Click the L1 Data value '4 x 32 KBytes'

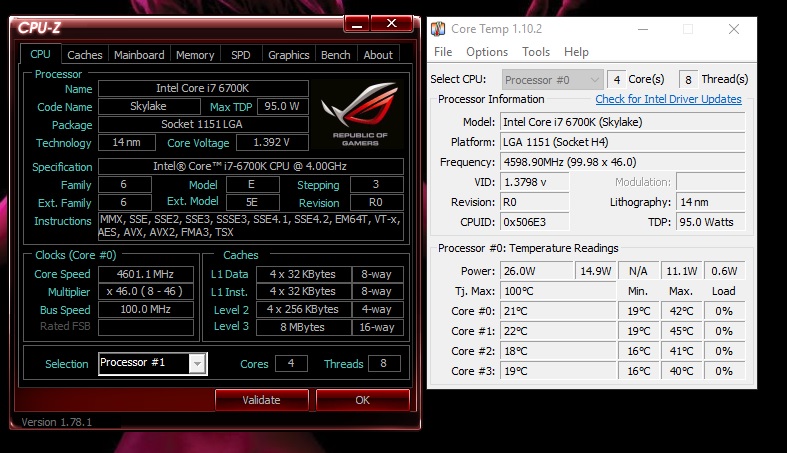(x=303, y=274)
